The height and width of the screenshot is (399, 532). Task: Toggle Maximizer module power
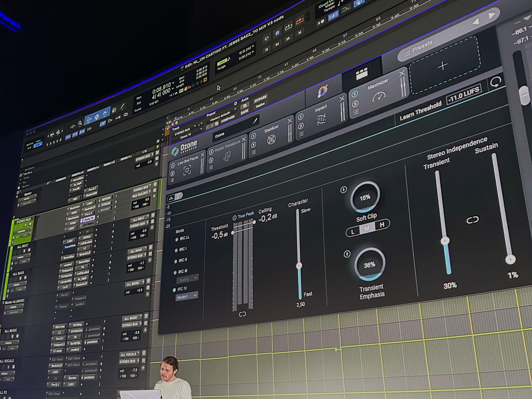(x=355, y=94)
